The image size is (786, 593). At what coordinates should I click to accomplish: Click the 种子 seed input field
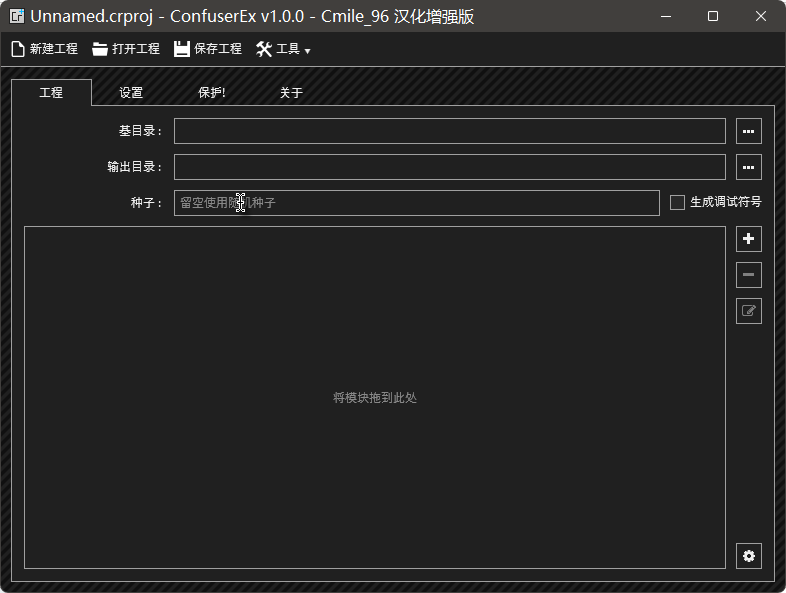(x=417, y=203)
